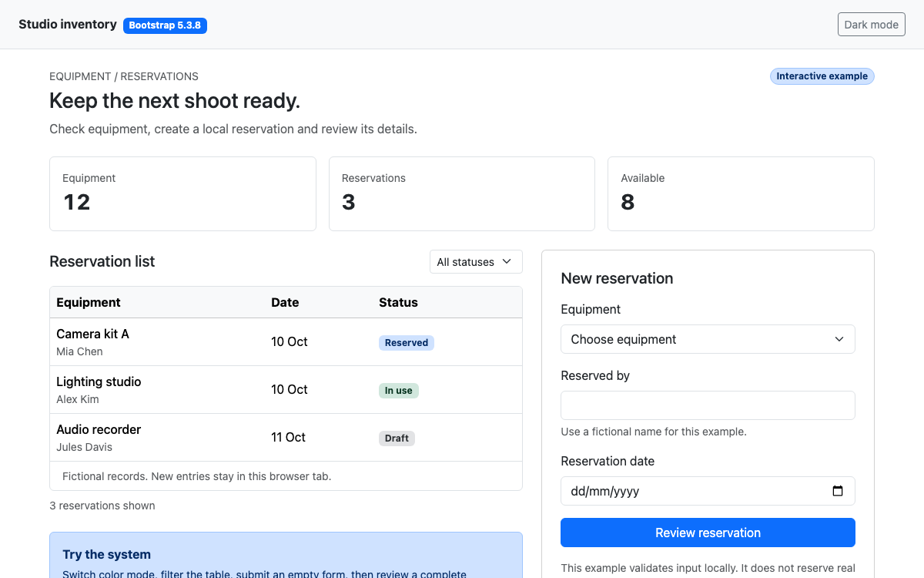Click the Reserved status badge

click(407, 343)
